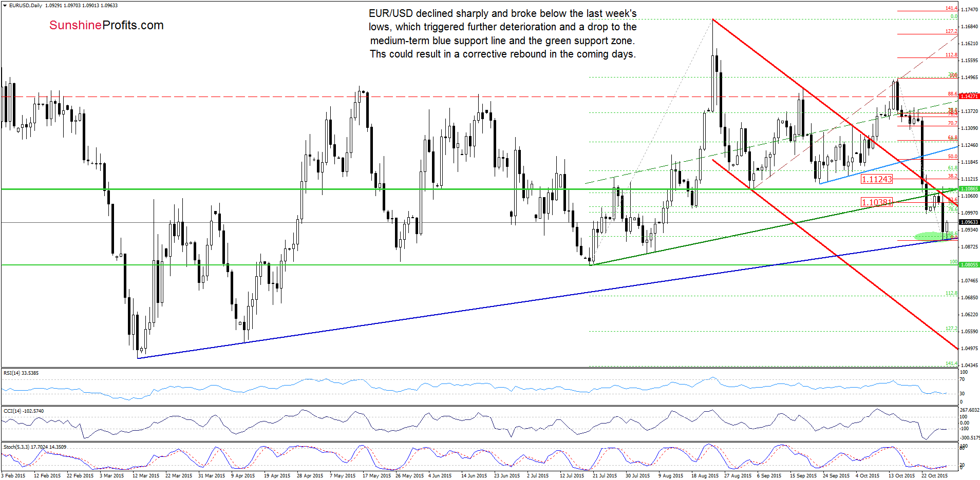Image resolution: width=980 pixels, height=480 pixels.
Task: Click the 12 Feb 2015 date label
Action: coord(47,476)
